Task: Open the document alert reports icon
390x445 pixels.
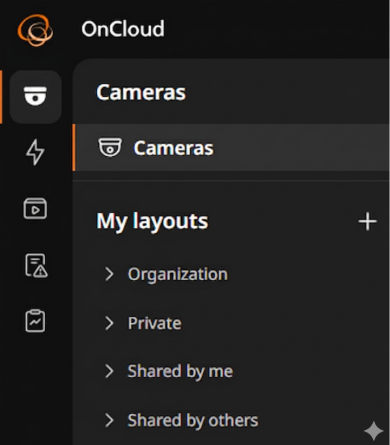Action: pos(36,265)
